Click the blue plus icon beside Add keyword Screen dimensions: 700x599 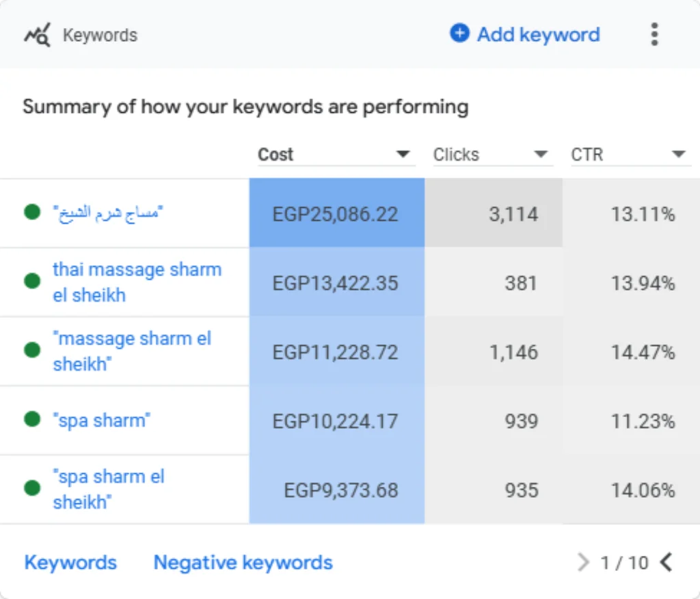pos(459,34)
